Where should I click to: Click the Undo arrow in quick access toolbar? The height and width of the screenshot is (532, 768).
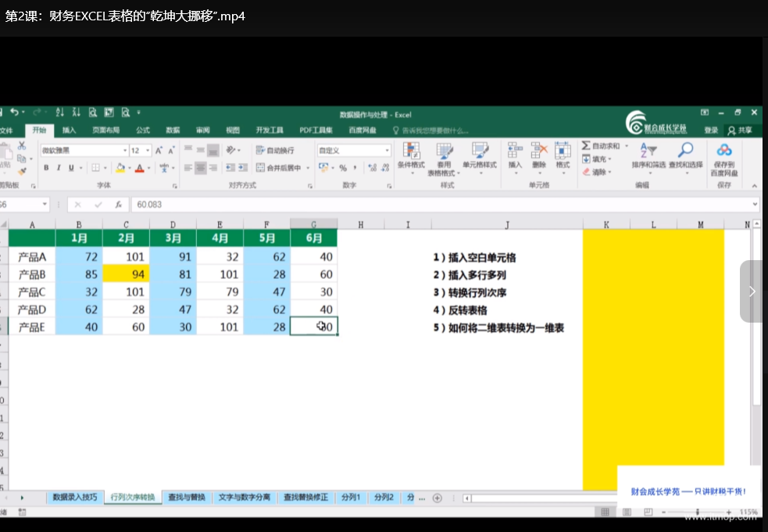[x=14, y=112]
